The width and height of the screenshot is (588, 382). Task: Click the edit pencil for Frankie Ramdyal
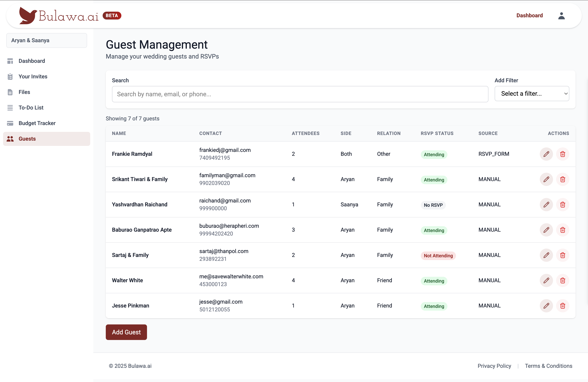pyautogui.click(x=546, y=154)
